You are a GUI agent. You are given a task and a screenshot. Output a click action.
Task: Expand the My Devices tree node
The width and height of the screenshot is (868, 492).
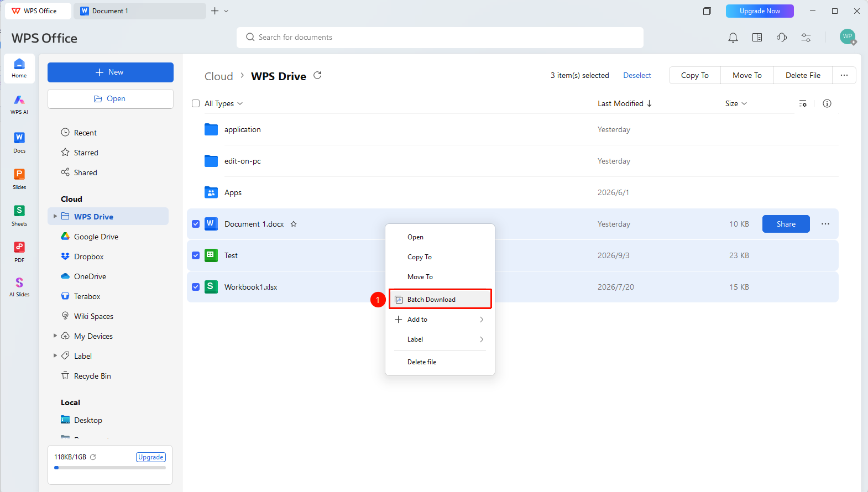(x=55, y=336)
